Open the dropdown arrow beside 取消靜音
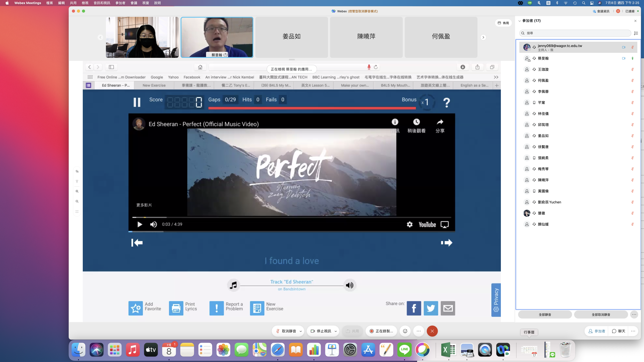This screenshot has height=362, width=644. [301, 331]
